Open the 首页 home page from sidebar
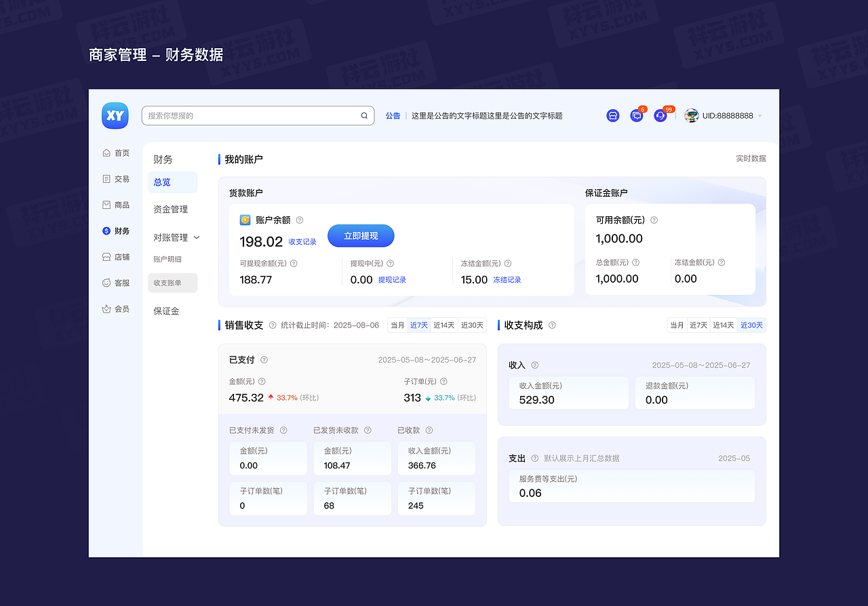Screen dimensions: 868x606 click(115, 153)
